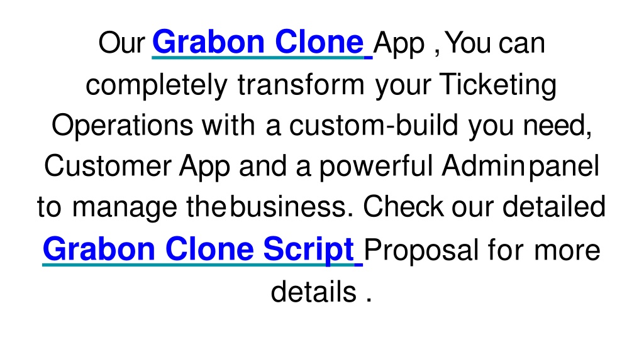Click the word 'manage' in the paragraph
The width and height of the screenshot is (644, 362).
(125, 209)
